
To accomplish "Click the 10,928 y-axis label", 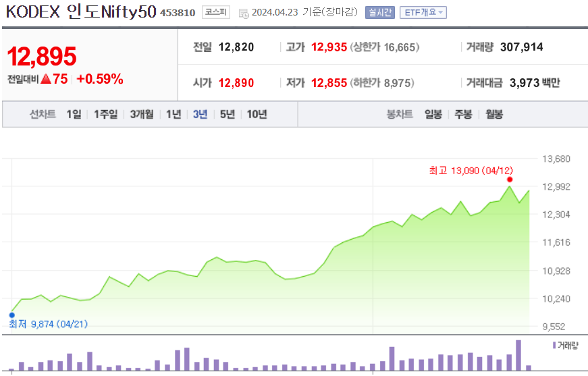I will 556,271.
